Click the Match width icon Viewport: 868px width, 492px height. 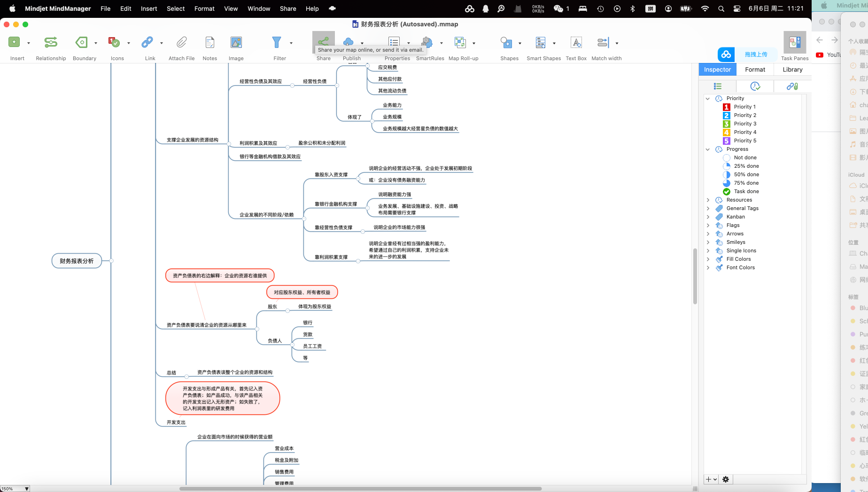point(603,42)
